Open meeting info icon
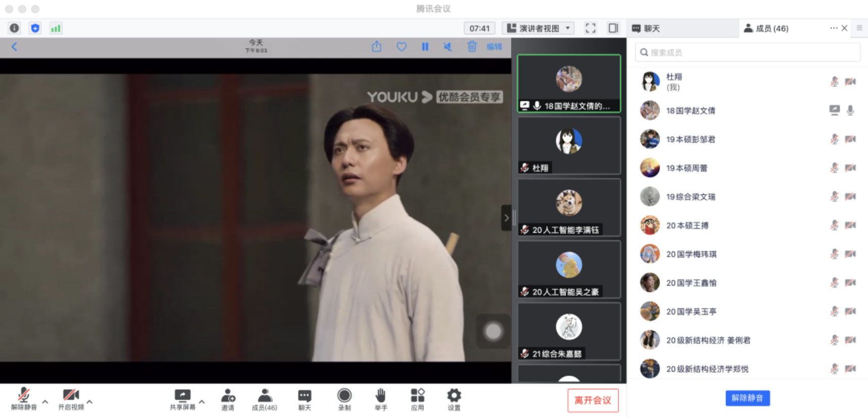Image resolution: width=868 pixels, height=418 pixels. point(14,28)
